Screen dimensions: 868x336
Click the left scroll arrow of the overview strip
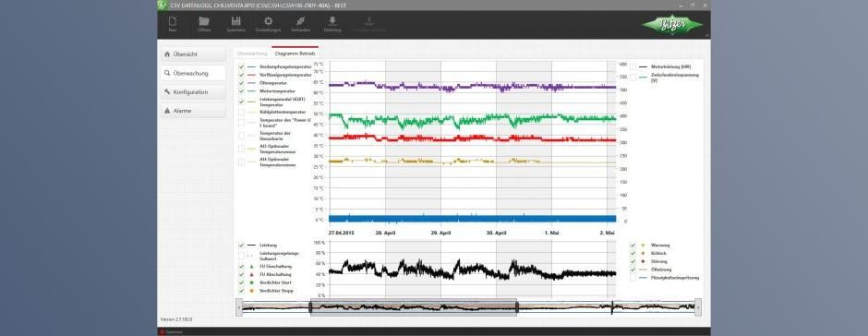point(239,307)
